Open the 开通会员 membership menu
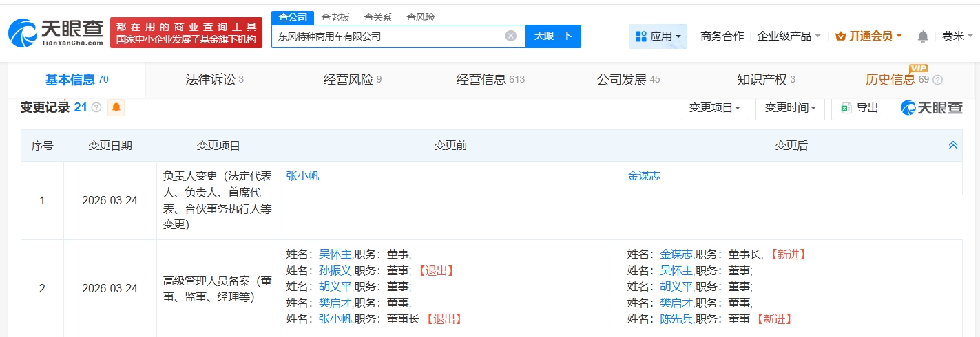The image size is (980, 337). (868, 36)
